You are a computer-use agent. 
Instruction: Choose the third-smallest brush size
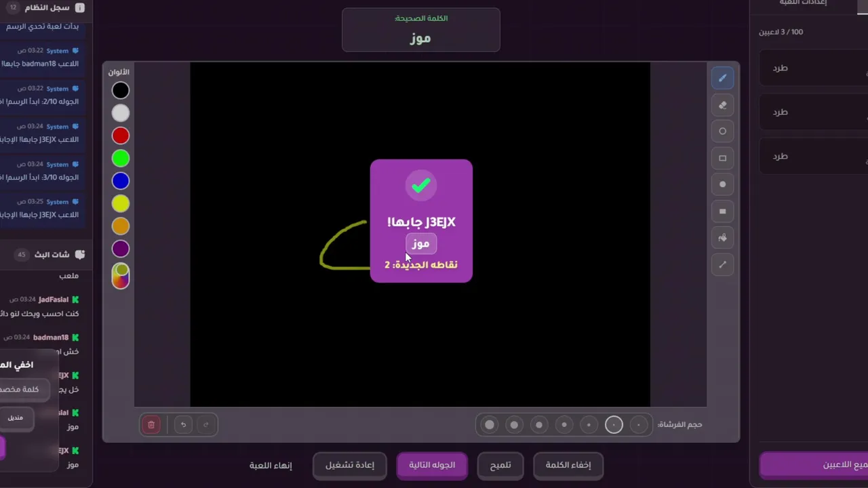coord(589,425)
